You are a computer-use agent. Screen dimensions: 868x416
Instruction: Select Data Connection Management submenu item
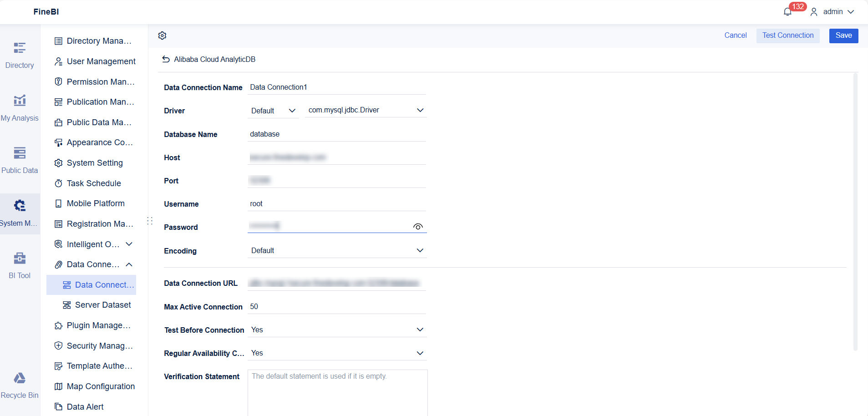pyautogui.click(x=91, y=285)
